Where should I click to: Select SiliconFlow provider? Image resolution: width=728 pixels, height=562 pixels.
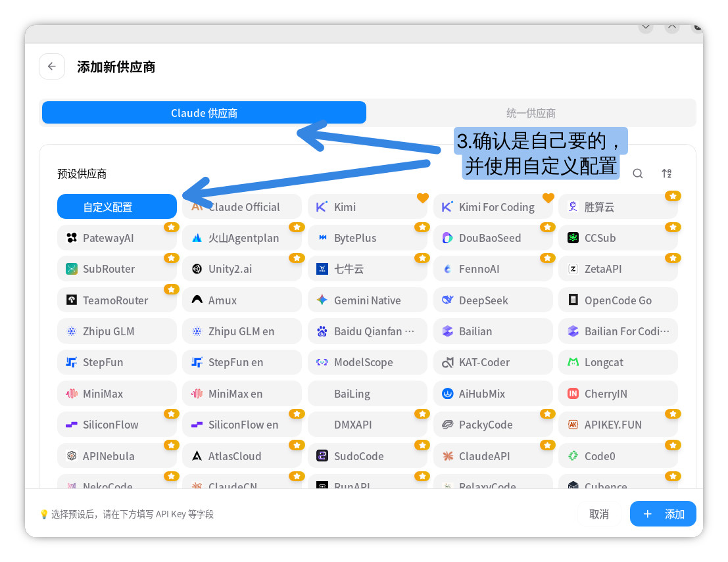pyautogui.click(x=117, y=424)
